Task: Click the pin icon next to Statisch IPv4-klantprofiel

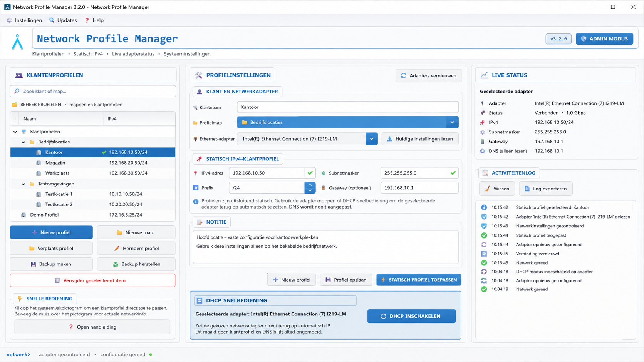Action: click(x=200, y=159)
